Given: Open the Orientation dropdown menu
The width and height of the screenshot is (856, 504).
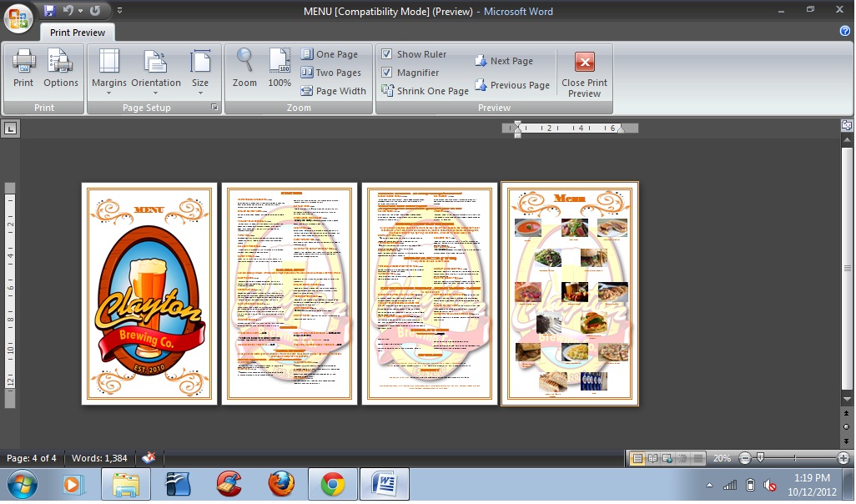Looking at the screenshot, I should pos(156,70).
